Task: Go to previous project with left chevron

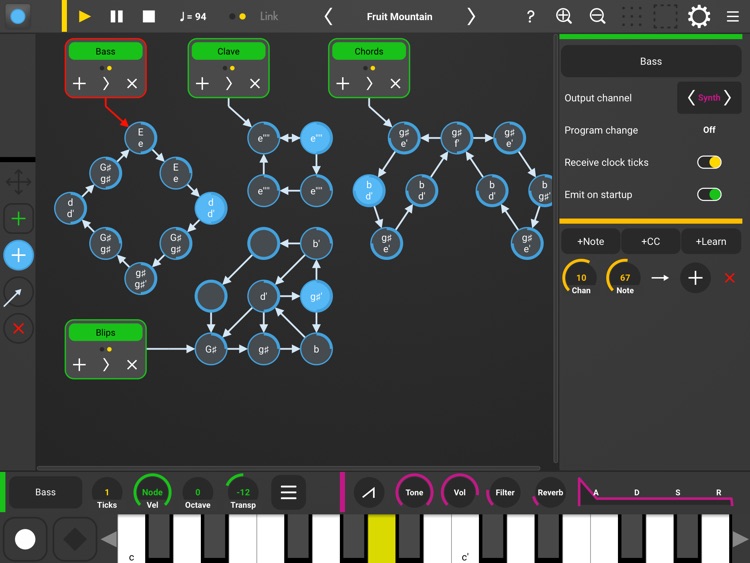Action: (x=328, y=17)
